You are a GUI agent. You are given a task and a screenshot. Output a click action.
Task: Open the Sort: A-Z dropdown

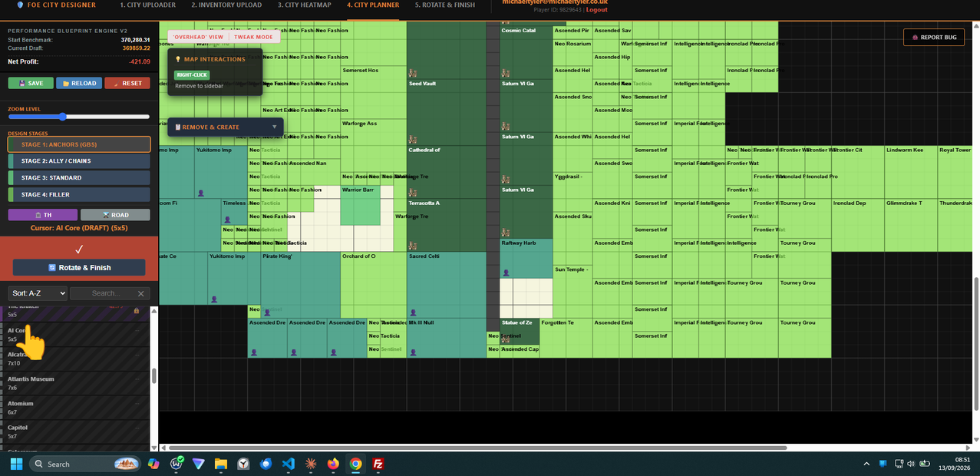tap(38, 293)
